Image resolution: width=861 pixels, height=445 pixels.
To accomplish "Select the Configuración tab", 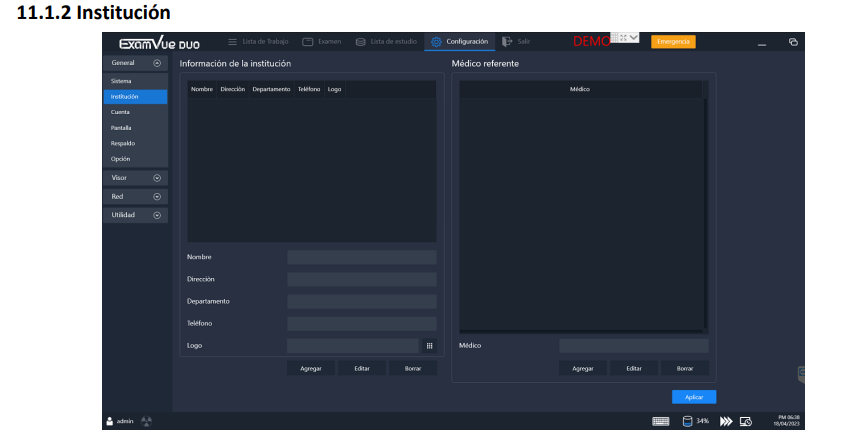I will (460, 42).
